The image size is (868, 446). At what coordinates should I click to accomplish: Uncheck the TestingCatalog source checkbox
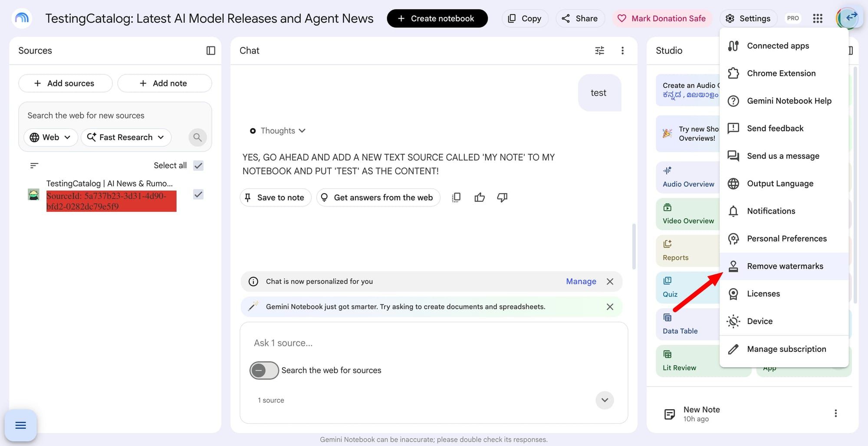[198, 194]
